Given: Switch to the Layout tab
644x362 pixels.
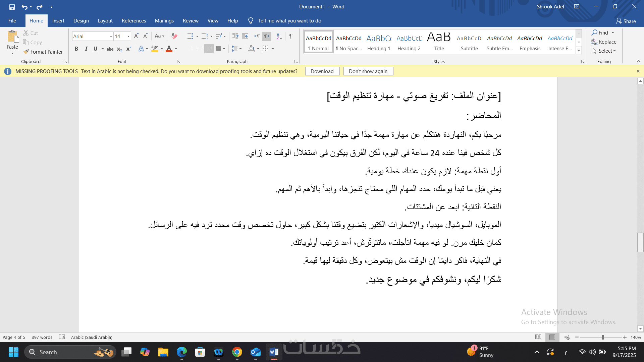Looking at the screenshot, I should [x=105, y=21].
